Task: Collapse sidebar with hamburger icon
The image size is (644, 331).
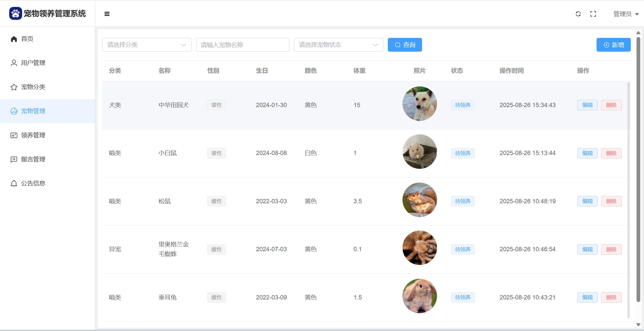Action: tap(107, 14)
